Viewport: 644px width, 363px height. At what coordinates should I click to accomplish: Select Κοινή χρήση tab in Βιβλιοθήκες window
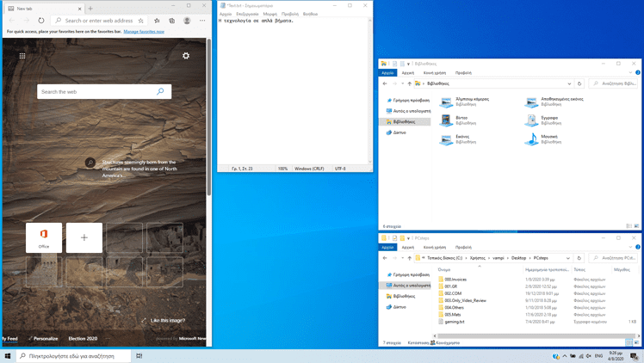click(435, 73)
